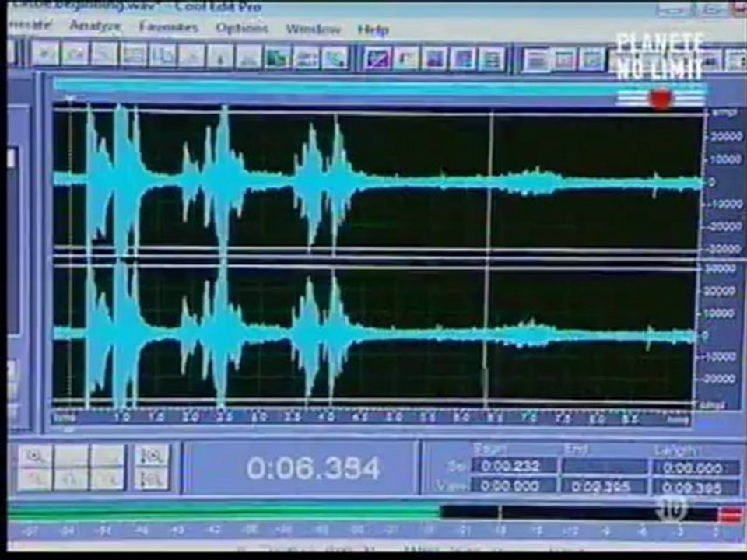The image size is (747, 560).
Task: Click the 4.0 mark on the time ruler
Action: point(327,417)
